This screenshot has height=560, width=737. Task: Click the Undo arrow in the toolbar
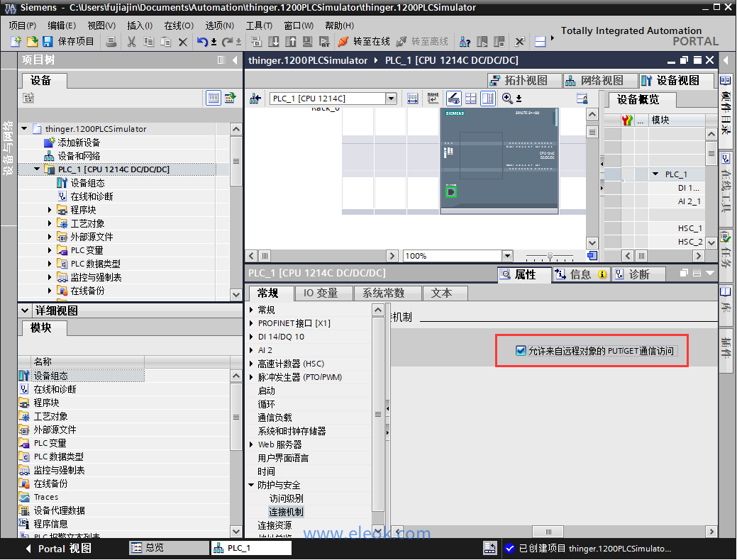pos(202,42)
